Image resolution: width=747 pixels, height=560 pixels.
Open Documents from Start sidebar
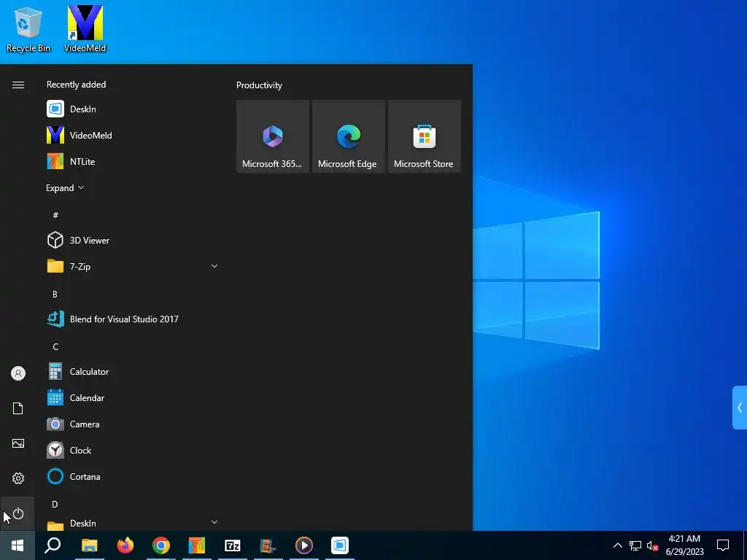(18, 408)
